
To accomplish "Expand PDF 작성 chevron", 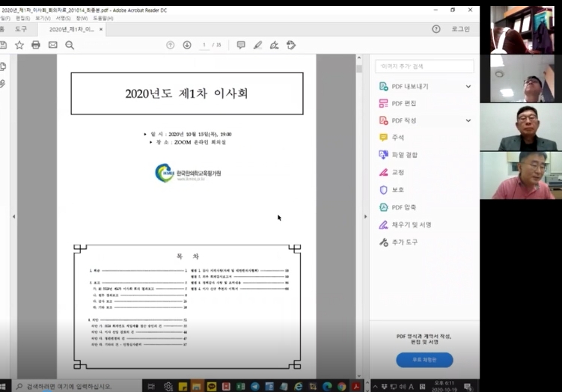I will pyautogui.click(x=468, y=120).
